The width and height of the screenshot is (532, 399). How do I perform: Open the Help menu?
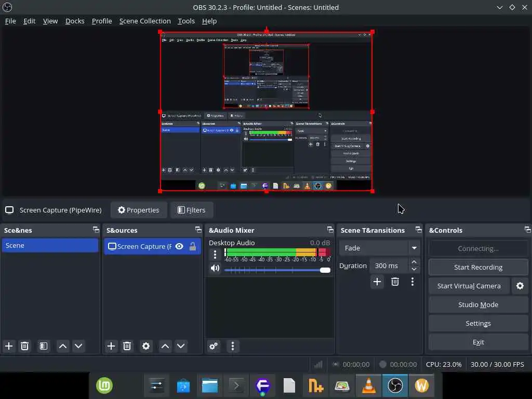pos(209,21)
